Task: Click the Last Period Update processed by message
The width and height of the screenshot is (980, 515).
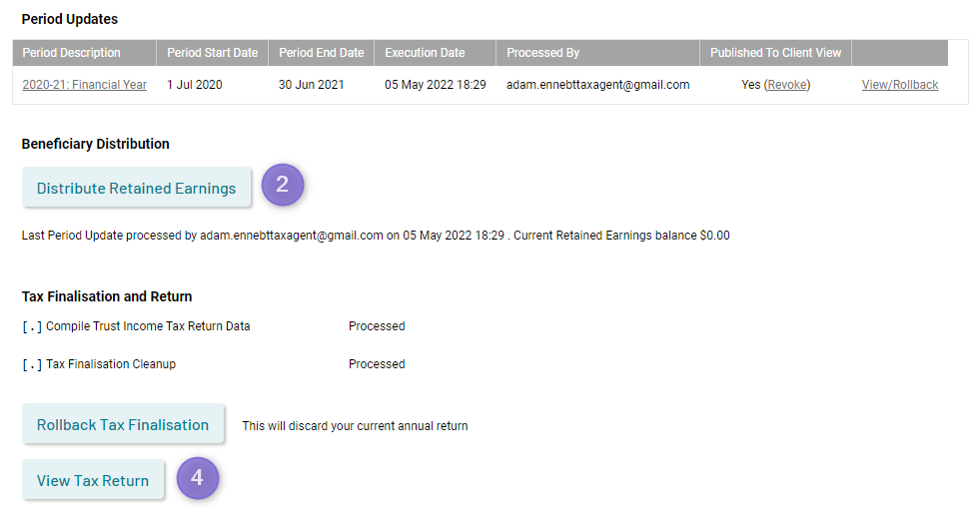Action: [376, 236]
